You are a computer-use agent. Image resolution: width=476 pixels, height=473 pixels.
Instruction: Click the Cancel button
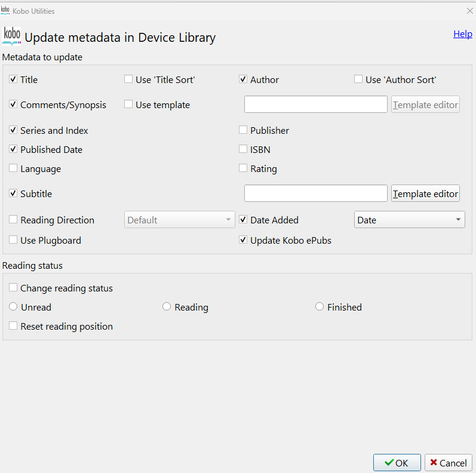[x=449, y=463]
